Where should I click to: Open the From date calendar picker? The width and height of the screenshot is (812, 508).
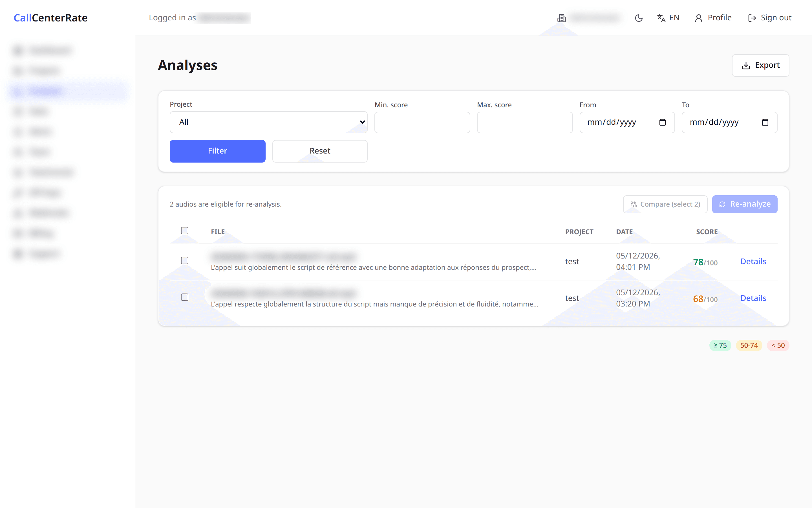pyautogui.click(x=662, y=122)
